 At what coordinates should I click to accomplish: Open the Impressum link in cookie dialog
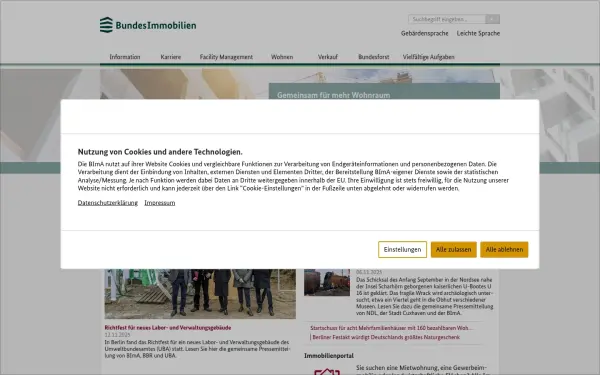pyautogui.click(x=160, y=203)
